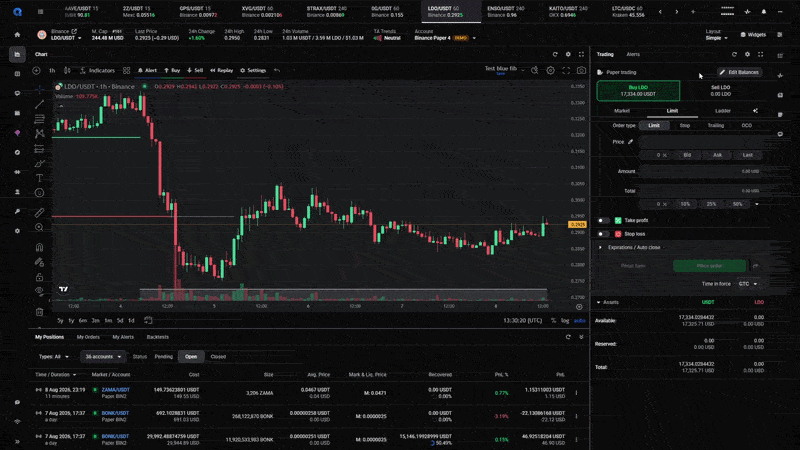Open the hamburger menu at top left
Screen dimensions: 800x450
40,12
